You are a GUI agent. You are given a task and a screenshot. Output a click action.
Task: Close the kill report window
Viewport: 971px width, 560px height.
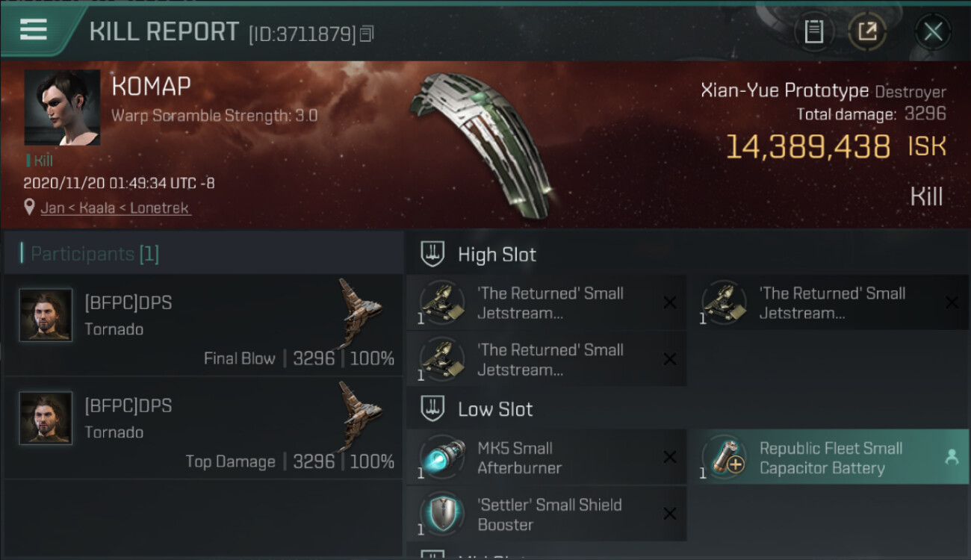pos(933,31)
